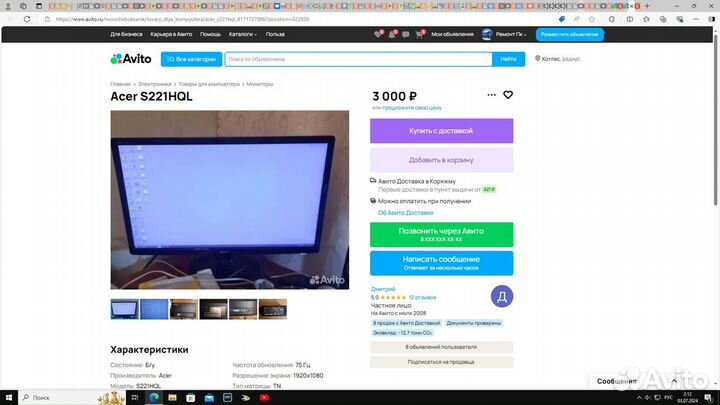
Task: Open seller name Дмитрий link
Action: 383,289
